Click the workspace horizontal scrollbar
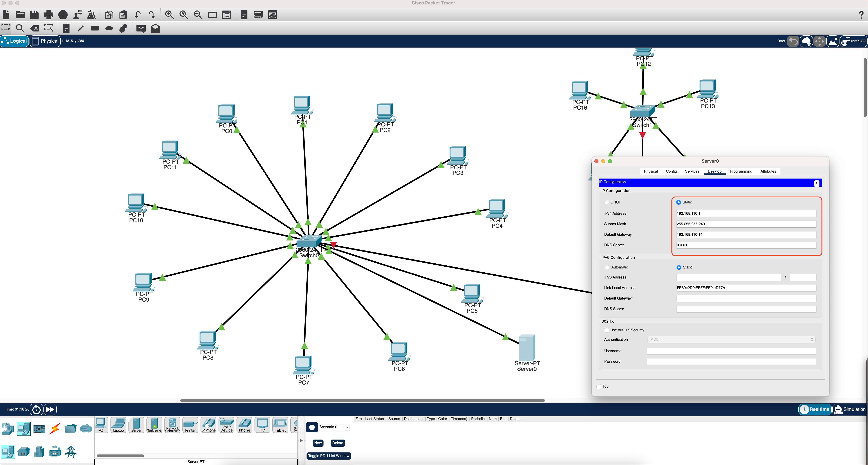 pos(362,400)
